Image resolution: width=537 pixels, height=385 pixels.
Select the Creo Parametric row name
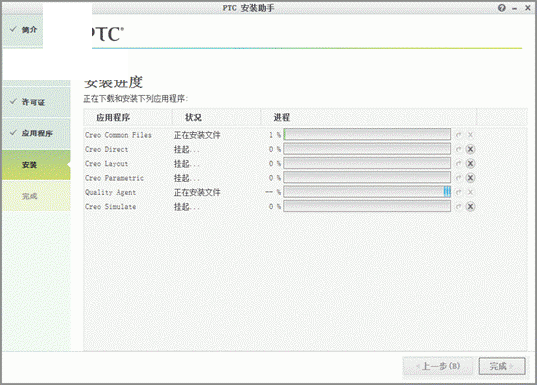click(114, 178)
